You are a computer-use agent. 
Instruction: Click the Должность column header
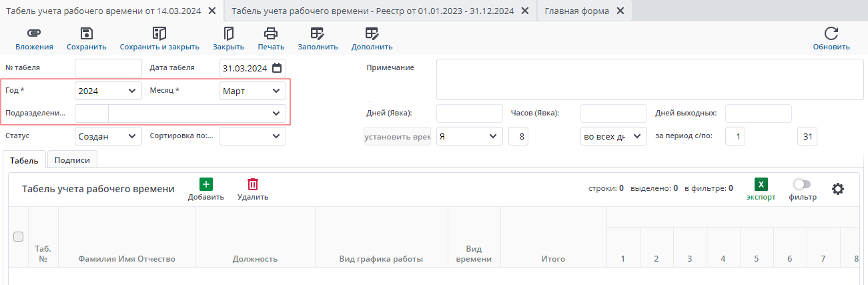[x=255, y=237]
